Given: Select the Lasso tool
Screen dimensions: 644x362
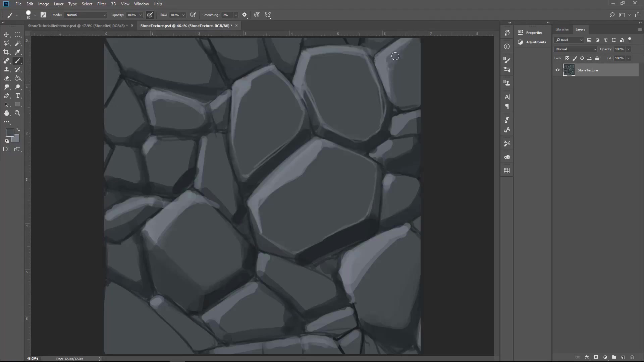Looking at the screenshot, I should pyautogui.click(x=7, y=43).
